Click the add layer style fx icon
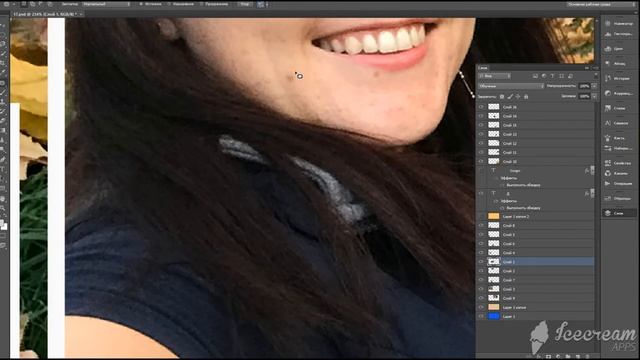This screenshot has width=640, height=360. click(x=539, y=357)
